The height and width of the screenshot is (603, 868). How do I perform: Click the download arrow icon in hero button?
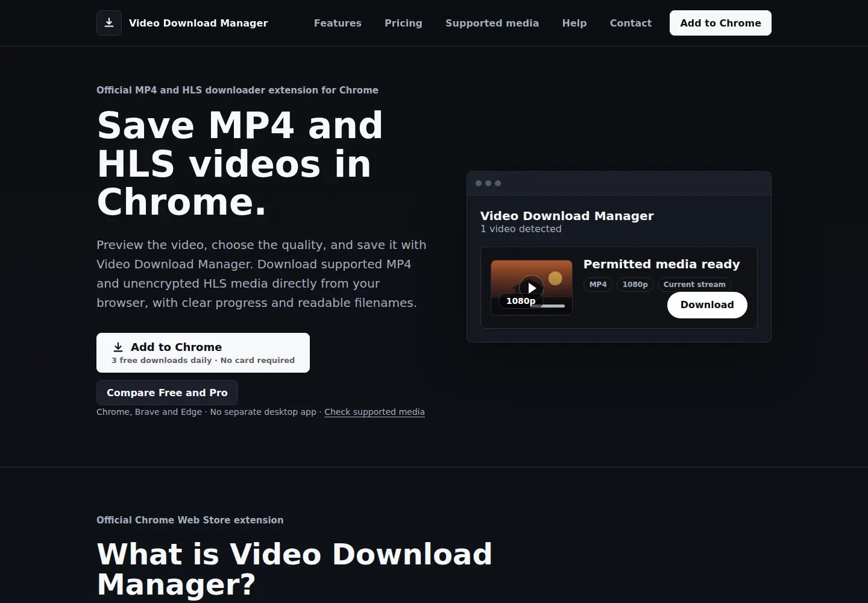pyautogui.click(x=118, y=347)
